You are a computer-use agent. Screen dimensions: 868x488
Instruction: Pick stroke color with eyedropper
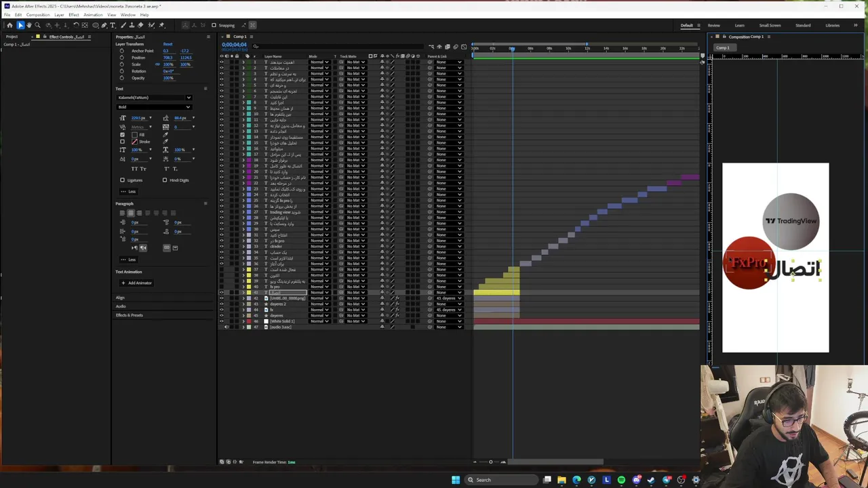click(165, 142)
